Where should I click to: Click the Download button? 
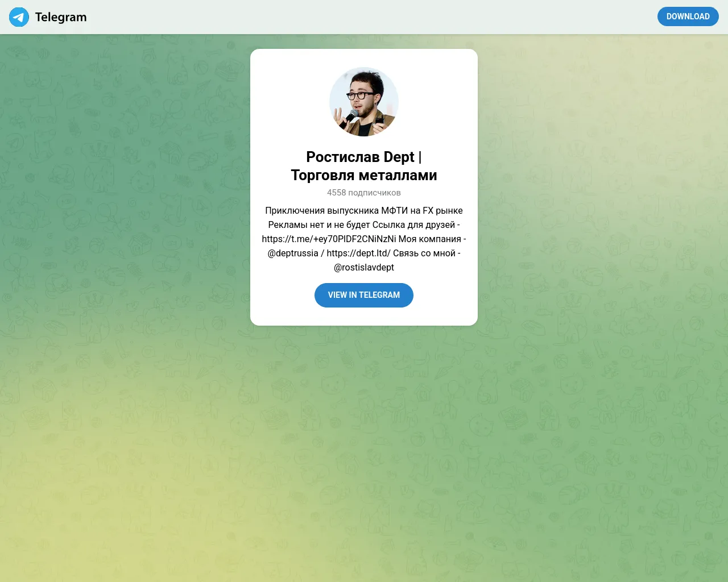688,16
